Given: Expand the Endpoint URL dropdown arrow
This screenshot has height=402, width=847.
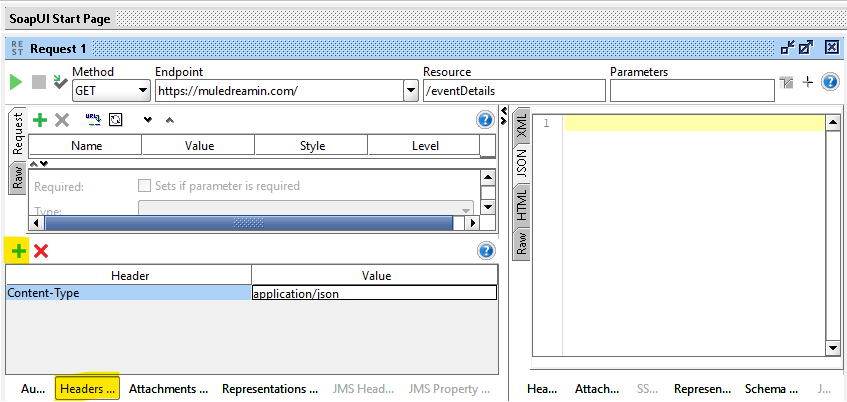Looking at the screenshot, I should click(410, 91).
